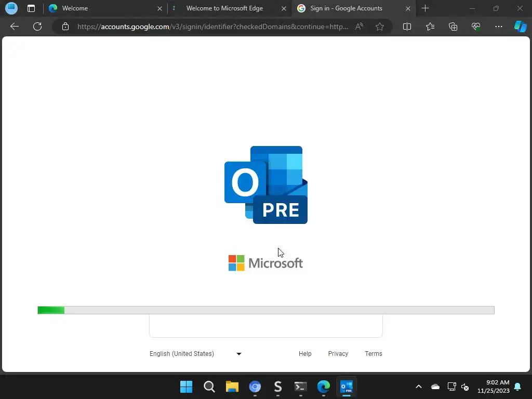
Task: Turn on Read aloud
Action: click(359, 26)
